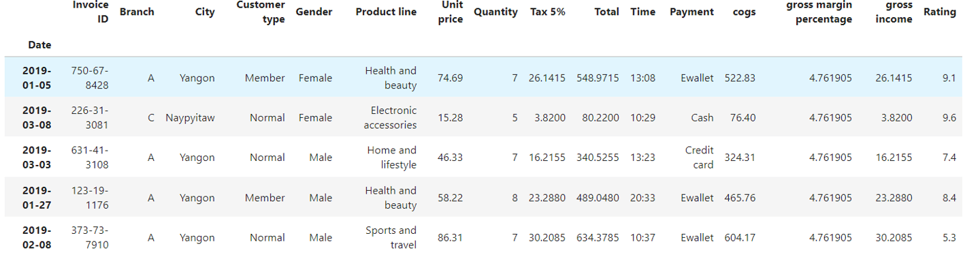Select the Branch column header
Screen dimensions: 980x257
click(x=137, y=12)
